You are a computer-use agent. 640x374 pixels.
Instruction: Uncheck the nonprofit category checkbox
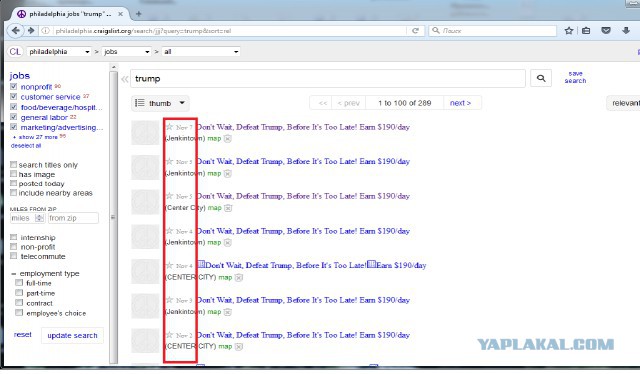(x=13, y=87)
